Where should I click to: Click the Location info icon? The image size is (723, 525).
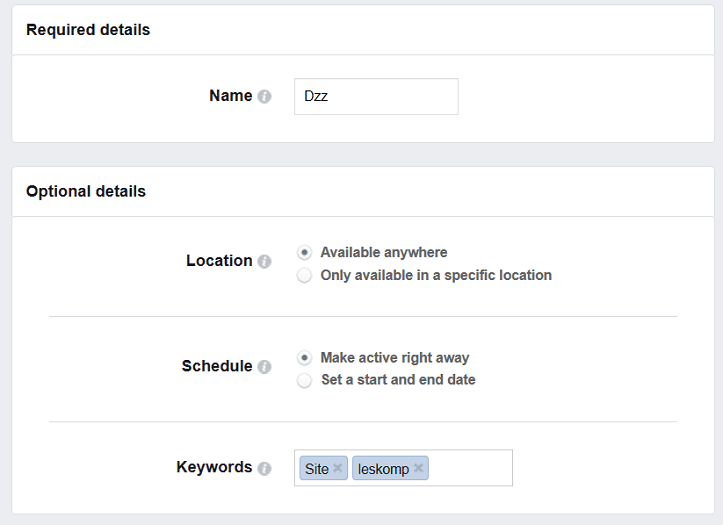(264, 262)
